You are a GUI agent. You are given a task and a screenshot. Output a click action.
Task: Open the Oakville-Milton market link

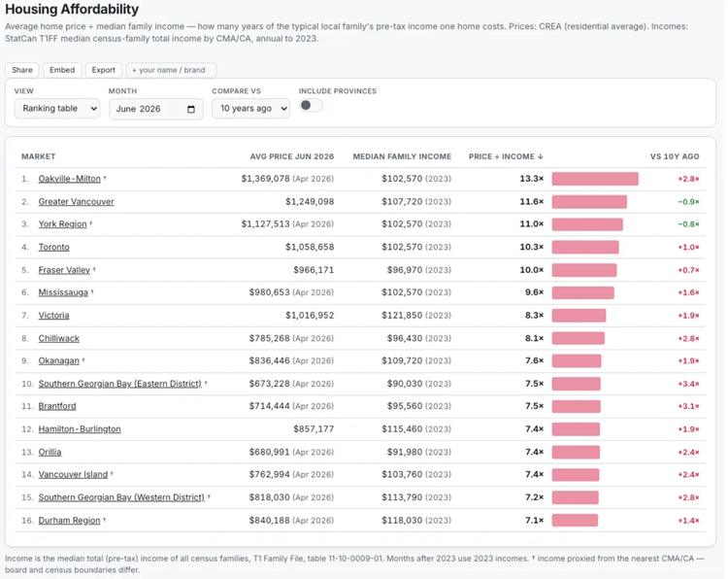click(70, 179)
